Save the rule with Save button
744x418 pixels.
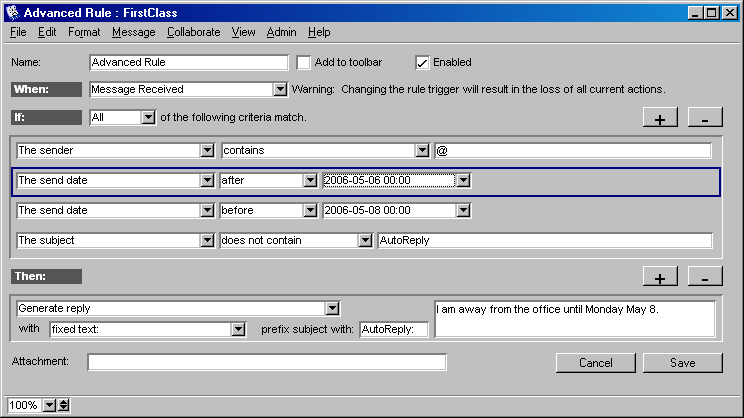pos(683,363)
